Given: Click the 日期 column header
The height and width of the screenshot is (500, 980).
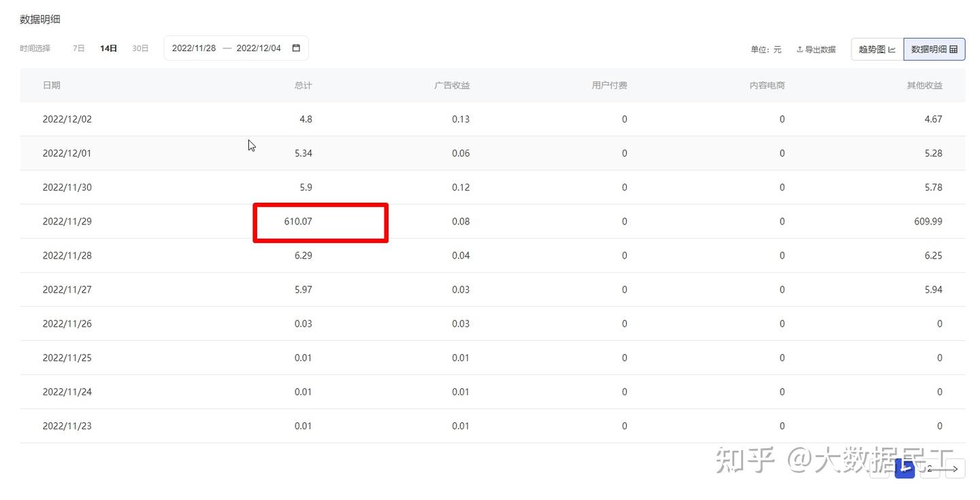Looking at the screenshot, I should pyautogui.click(x=52, y=86).
